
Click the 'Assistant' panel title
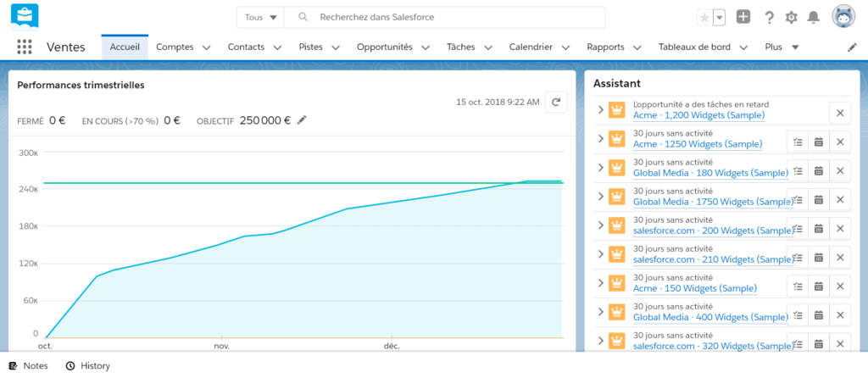617,84
